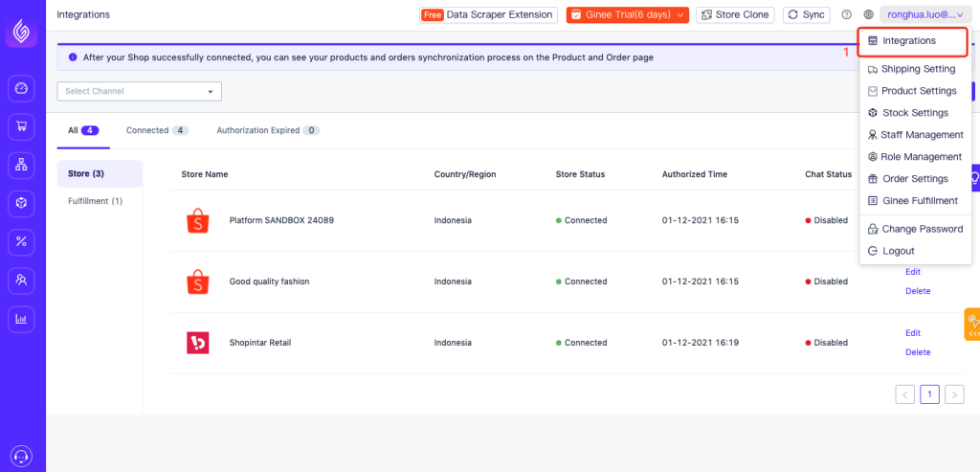Viewport: 980px width, 472px height.
Task: Open Product Settings menu item
Action: click(x=916, y=91)
